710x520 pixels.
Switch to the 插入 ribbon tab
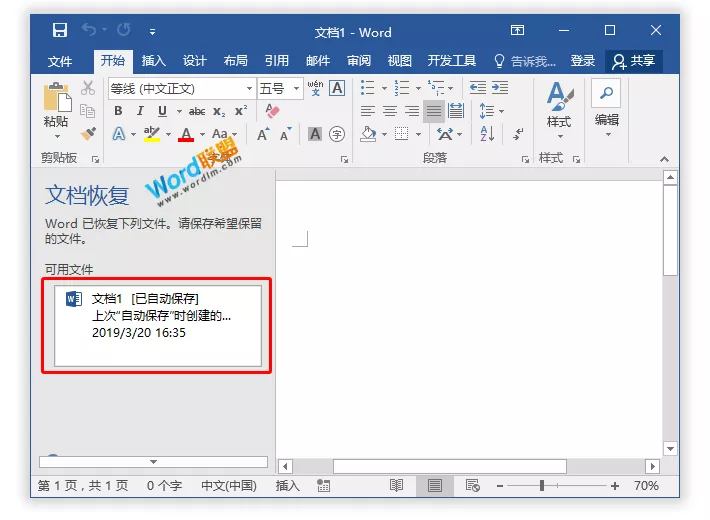point(154,61)
